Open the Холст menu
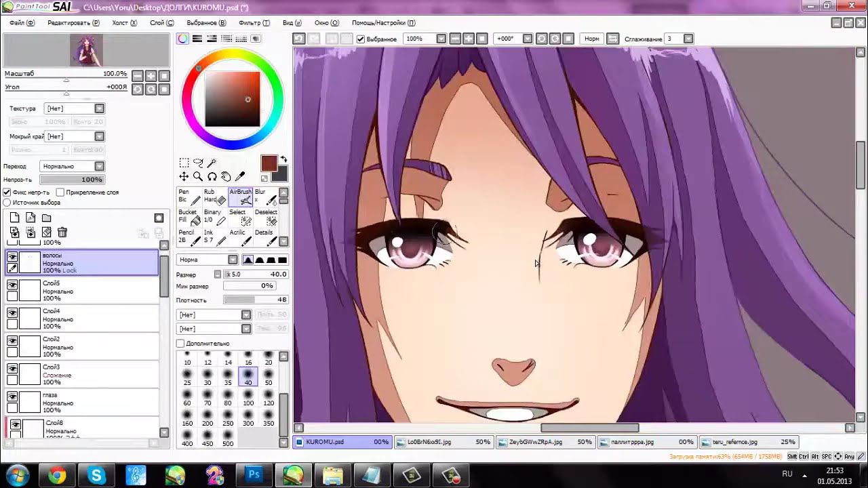868x488 pixels. [124, 22]
